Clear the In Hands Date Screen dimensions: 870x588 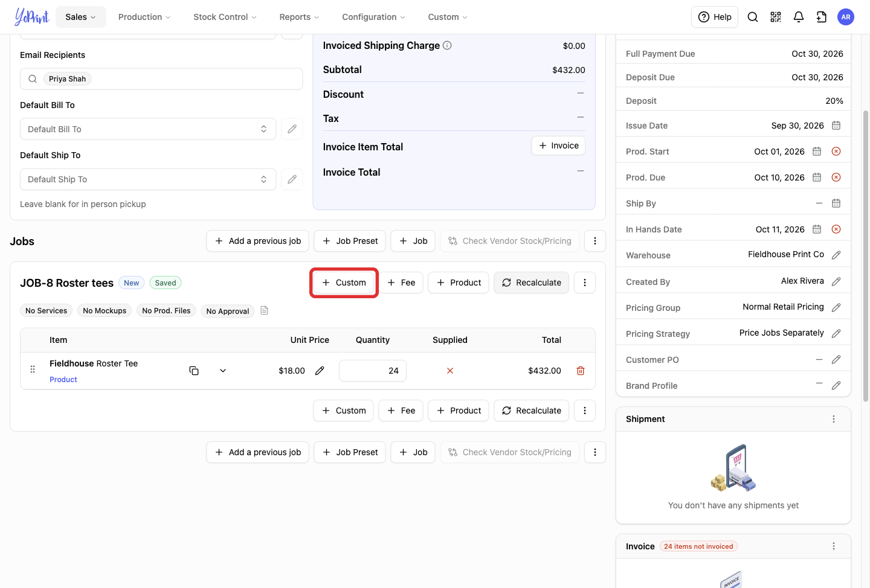[x=836, y=229]
